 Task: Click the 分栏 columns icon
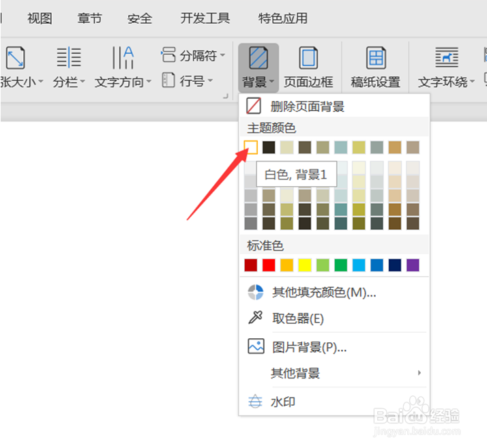click(x=69, y=57)
